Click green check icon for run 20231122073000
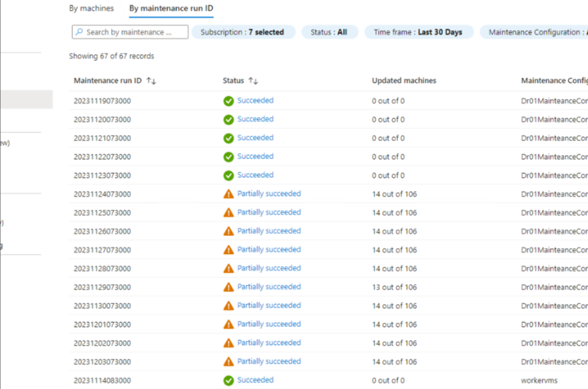 tap(228, 156)
